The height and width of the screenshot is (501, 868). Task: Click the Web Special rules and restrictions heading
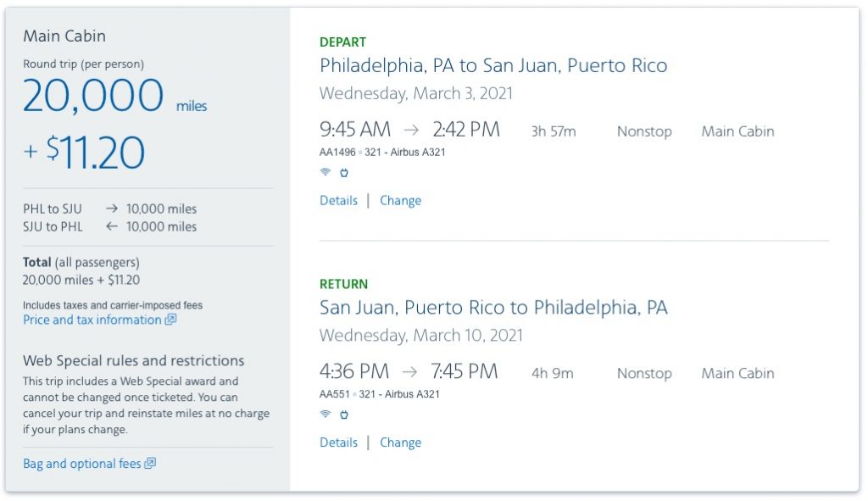tap(134, 360)
